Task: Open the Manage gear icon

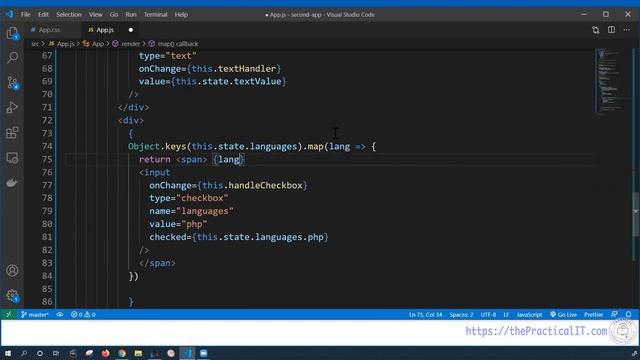Action: point(12,296)
